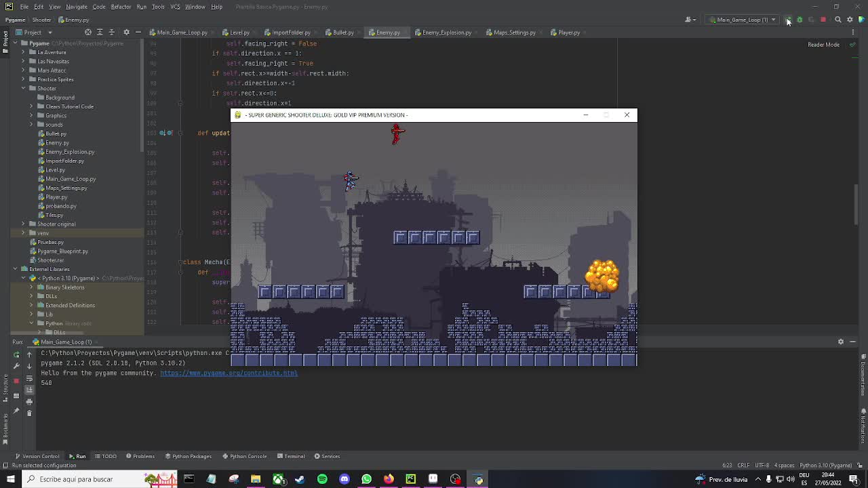Open the Project panel settings gear

[x=126, y=33]
